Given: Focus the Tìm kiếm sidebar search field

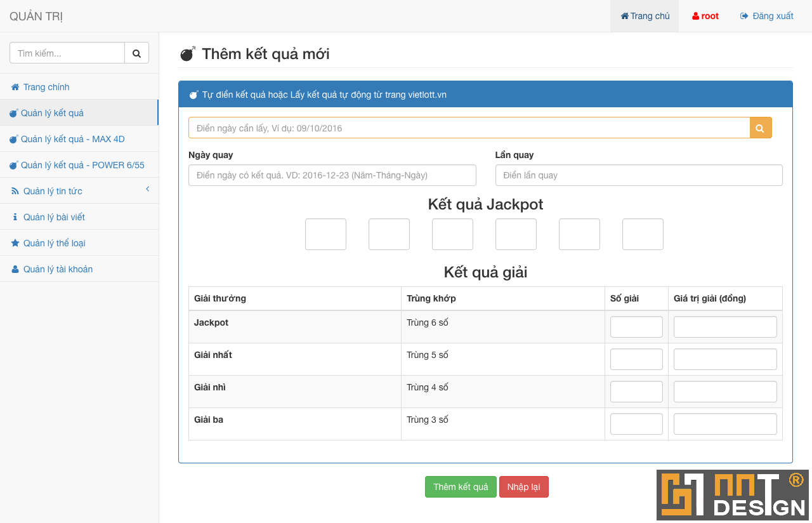Looking at the screenshot, I should click(67, 53).
